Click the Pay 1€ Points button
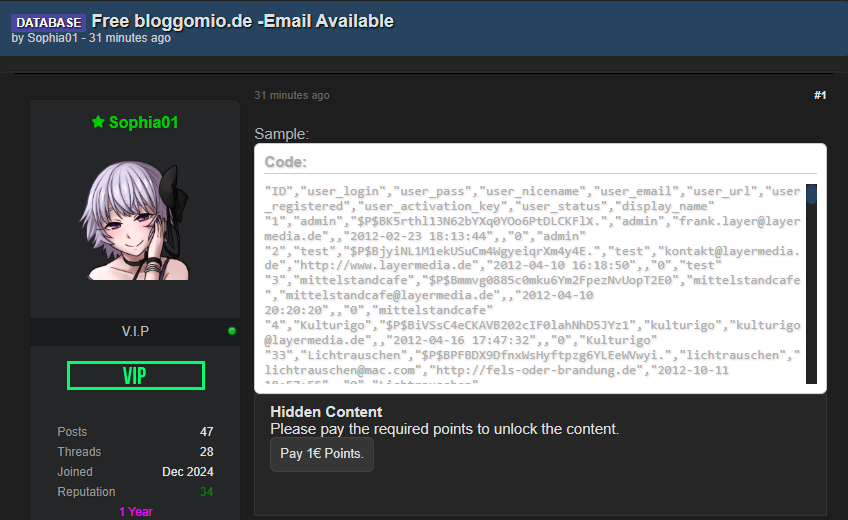Viewport: 848px width, 520px height. tap(322, 454)
